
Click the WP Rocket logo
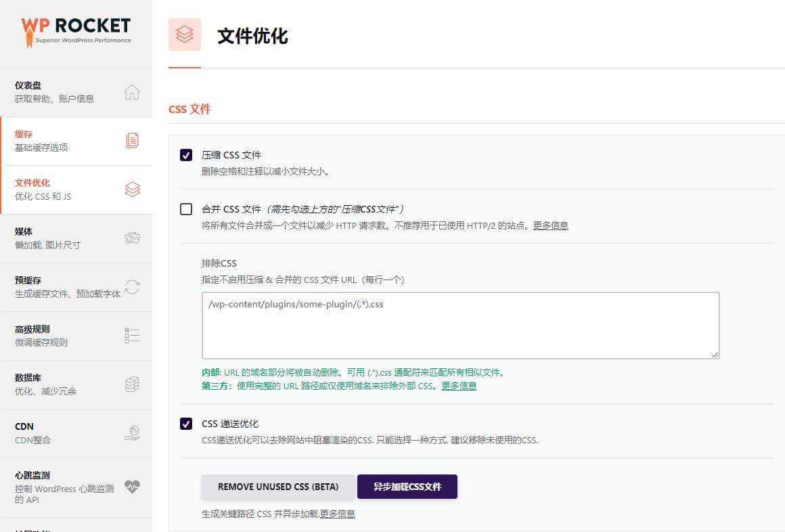click(76, 31)
